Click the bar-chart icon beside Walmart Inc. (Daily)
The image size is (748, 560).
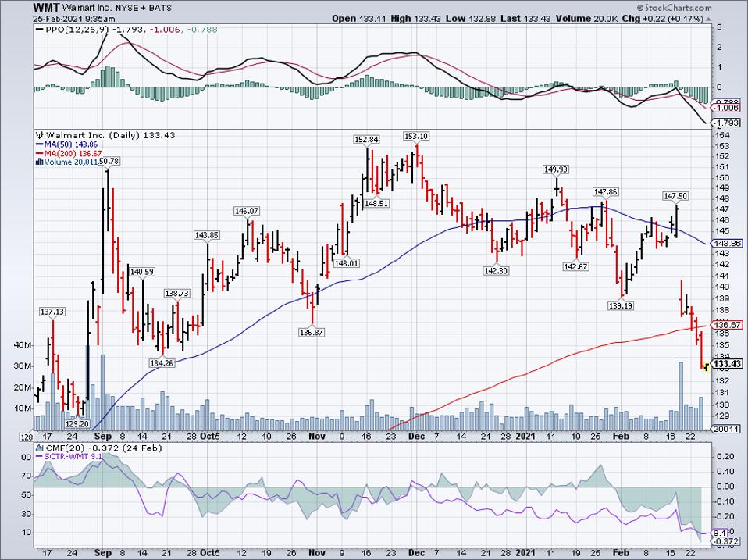point(38,135)
